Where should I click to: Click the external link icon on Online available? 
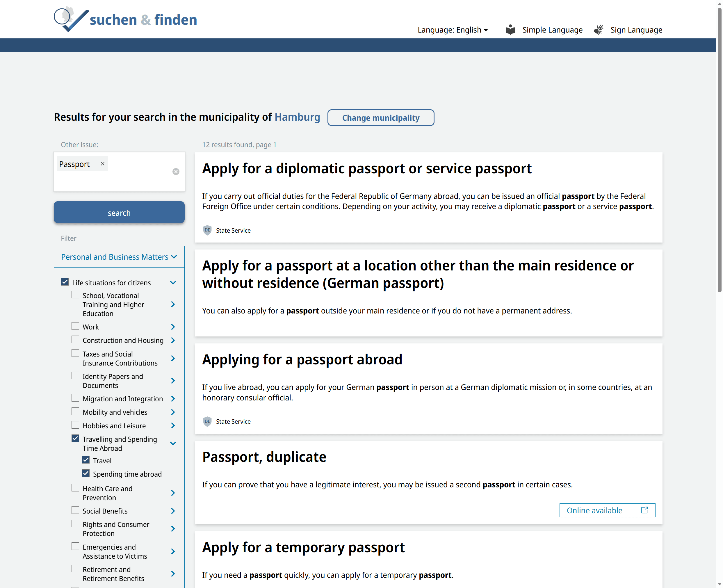[x=644, y=510]
